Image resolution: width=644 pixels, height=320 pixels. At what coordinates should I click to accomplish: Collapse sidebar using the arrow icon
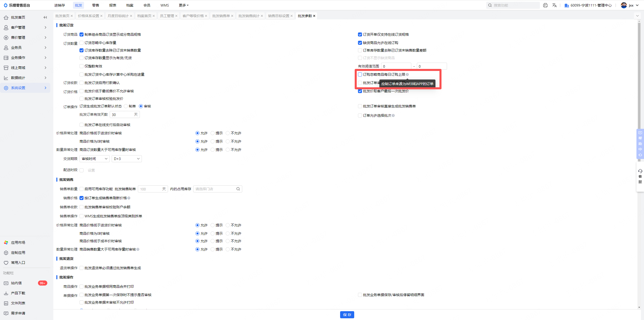45,17
